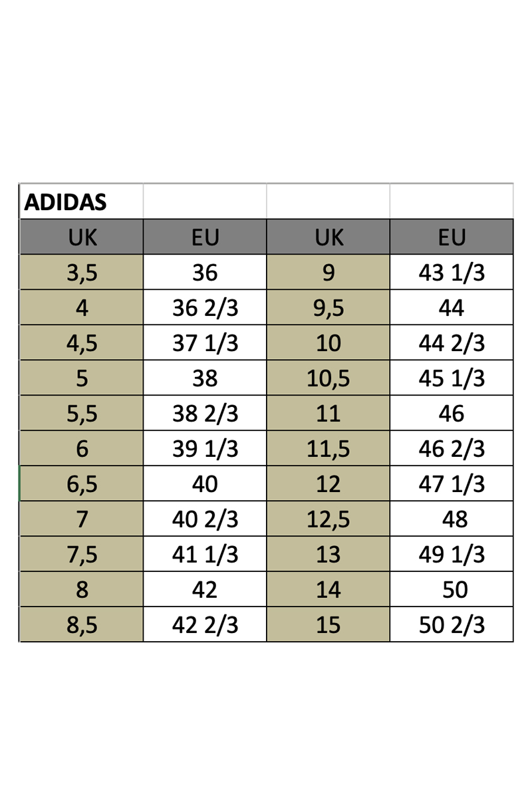Select the UK 8,5 cell
This screenshot has height=798, width=532.
pos(81,624)
